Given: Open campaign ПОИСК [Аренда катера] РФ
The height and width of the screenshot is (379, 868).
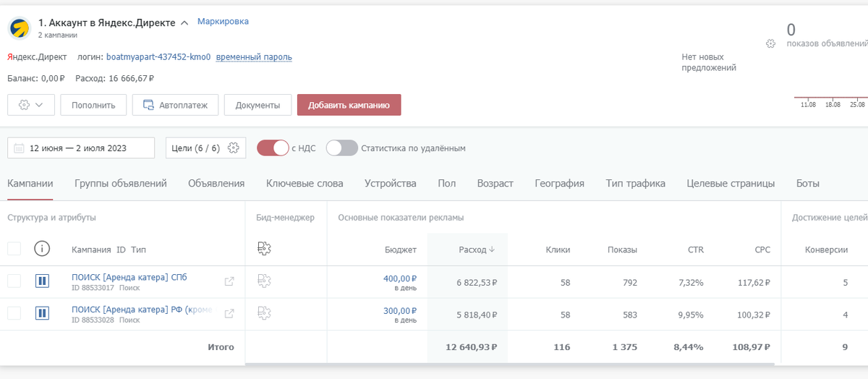Looking at the screenshot, I should click(x=142, y=310).
